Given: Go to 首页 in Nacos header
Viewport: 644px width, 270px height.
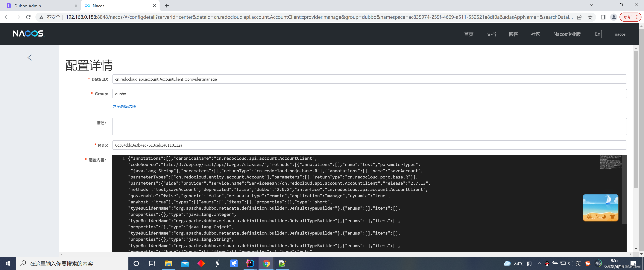Looking at the screenshot, I should click(469, 34).
